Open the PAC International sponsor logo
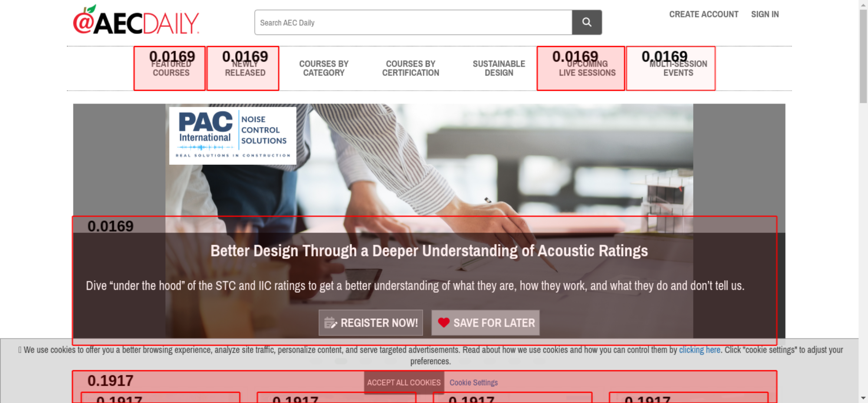 (233, 136)
